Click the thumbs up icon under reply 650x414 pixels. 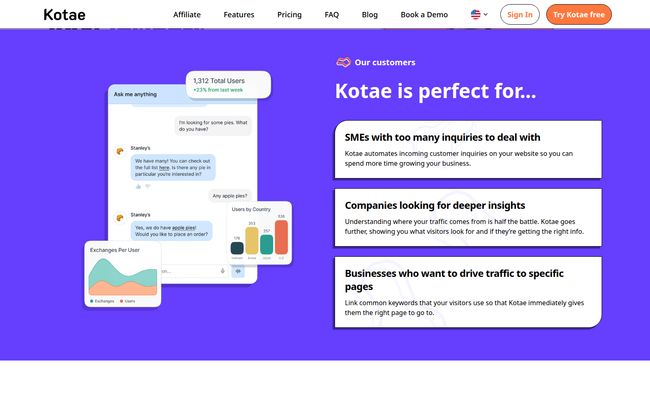coord(138,186)
